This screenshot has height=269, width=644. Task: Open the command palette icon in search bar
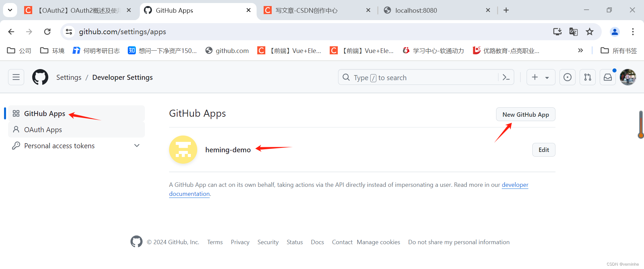pyautogui.click(x=506, y=77)
